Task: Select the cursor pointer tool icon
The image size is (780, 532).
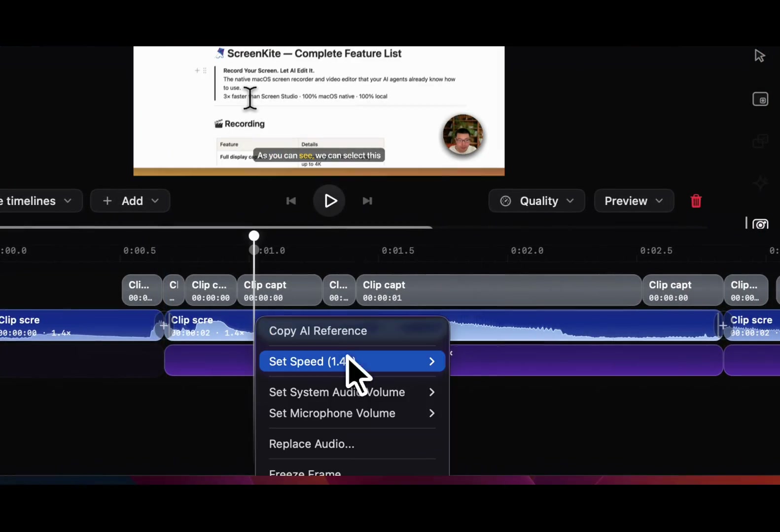Action: coord(760,56)
